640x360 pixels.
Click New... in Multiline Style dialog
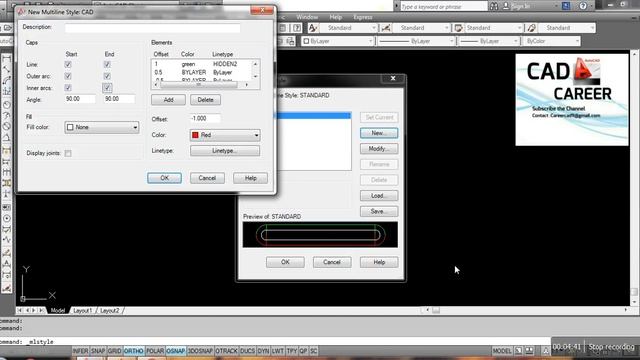[x=379, y=133]
